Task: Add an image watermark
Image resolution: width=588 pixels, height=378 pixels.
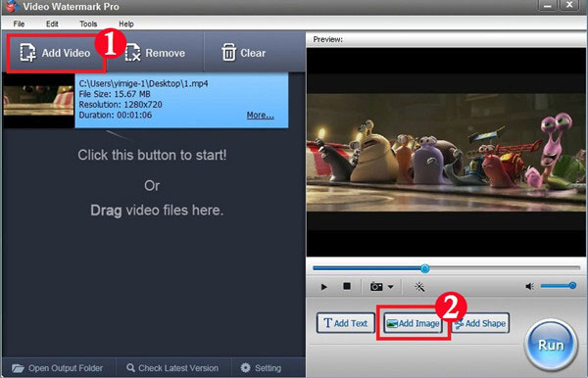Action: (413, 323)
